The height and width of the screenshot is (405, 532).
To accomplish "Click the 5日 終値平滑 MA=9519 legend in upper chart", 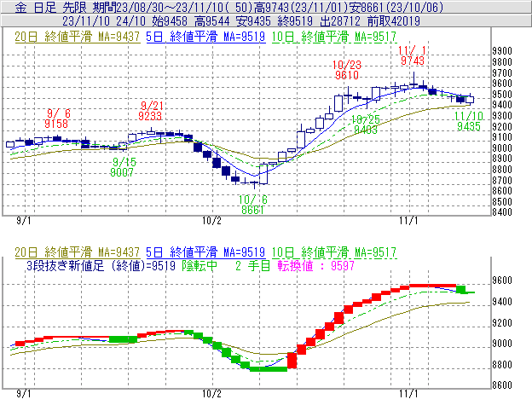I will tap(205, 37).
